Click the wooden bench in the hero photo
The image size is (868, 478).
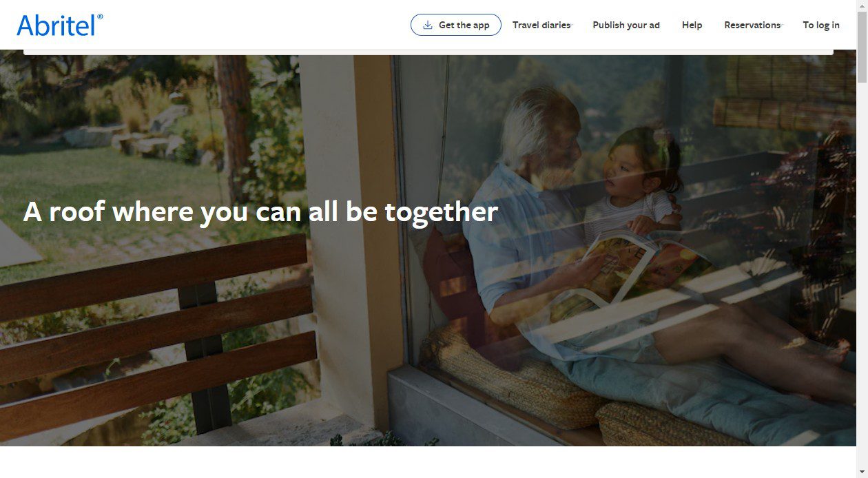[x=157, y=331]
